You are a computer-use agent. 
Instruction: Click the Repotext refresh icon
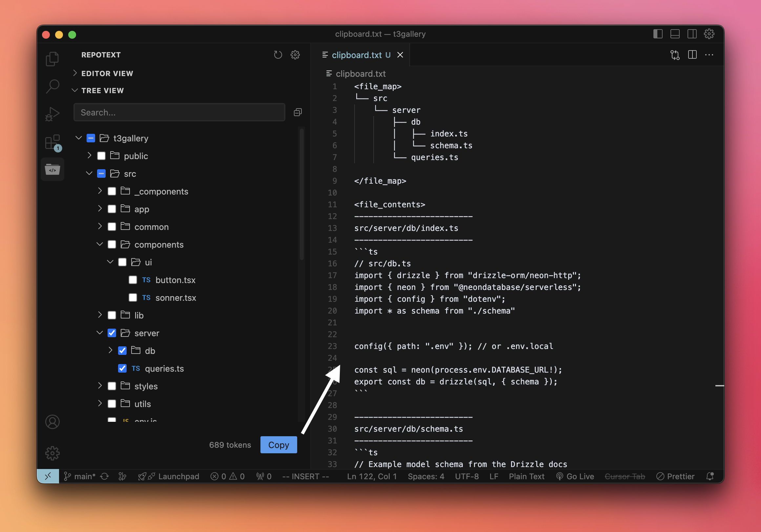[278, 55]
